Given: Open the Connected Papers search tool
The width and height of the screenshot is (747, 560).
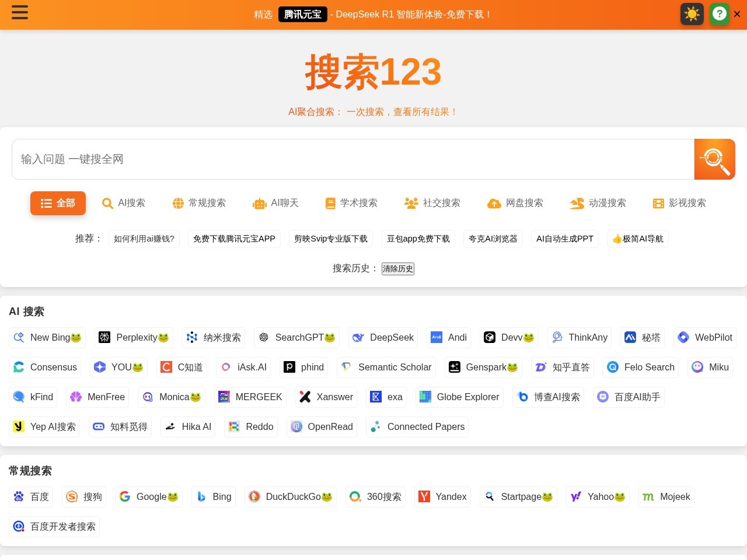Looking at the screenshot, I should 417,426.
